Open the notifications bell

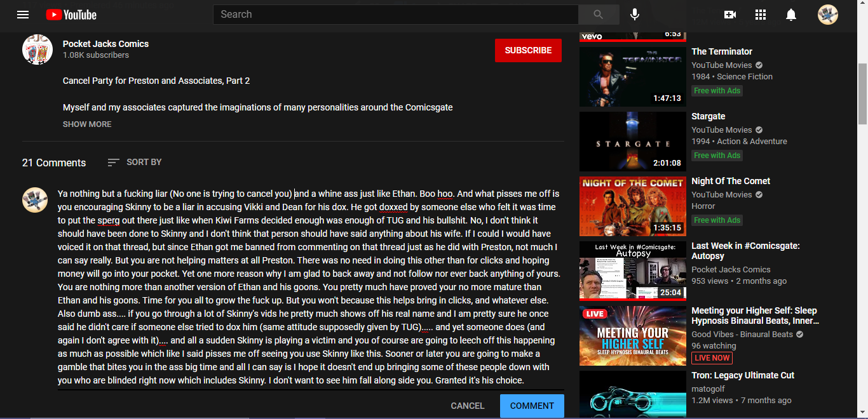pos(791,15)
